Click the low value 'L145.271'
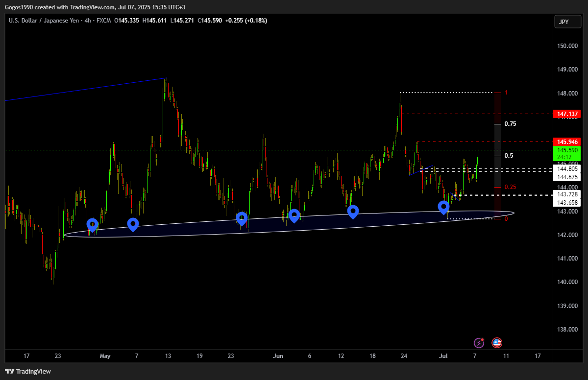This screenshot has height=380, width=588. 182,21
